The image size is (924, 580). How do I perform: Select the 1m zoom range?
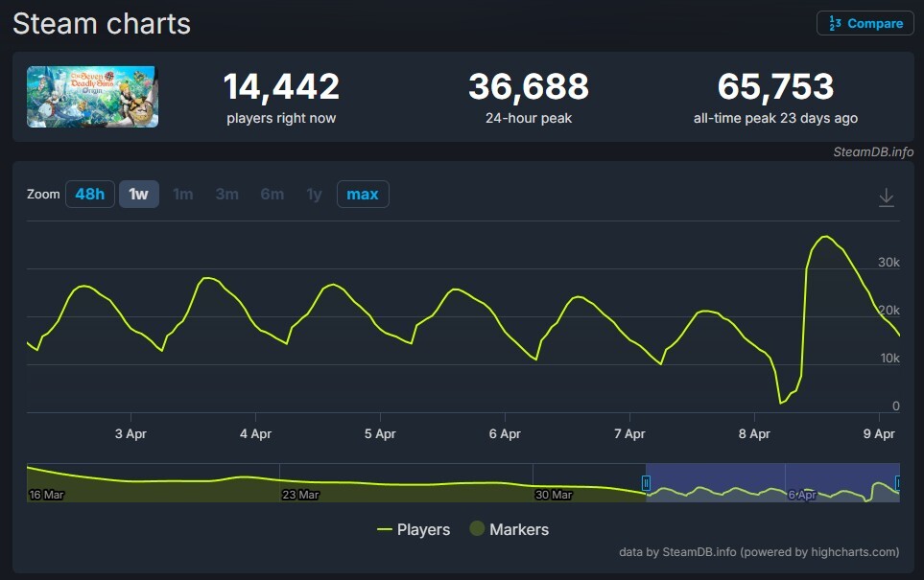[x=182, y=194]
